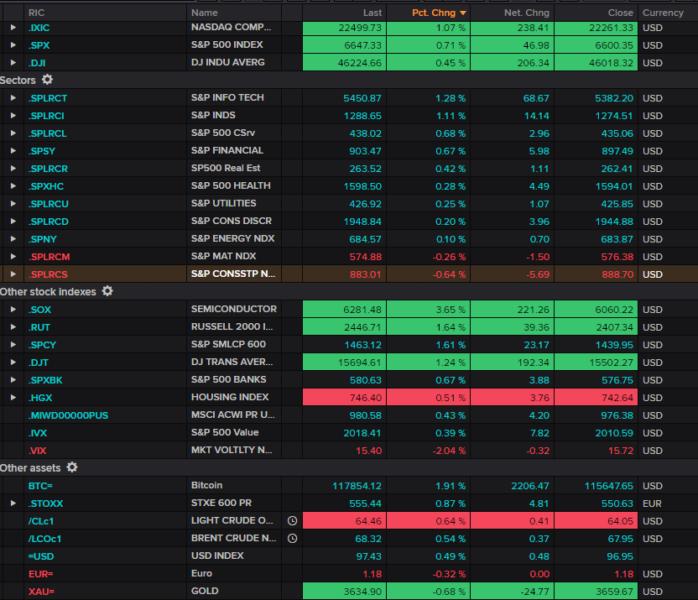The width and height of the screenshot is (698, 600).
Task: Open the .IXIC ticker link
Action: pyautogui.click(x=39, y=28)
